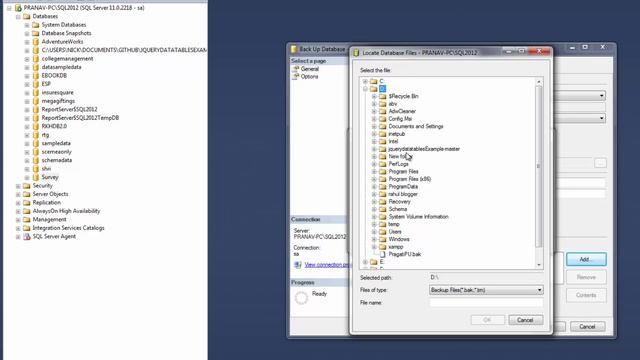Screen dimensions: 640x360
Task: Click the Windows folder icon in file tree
Action: point(382,239)
